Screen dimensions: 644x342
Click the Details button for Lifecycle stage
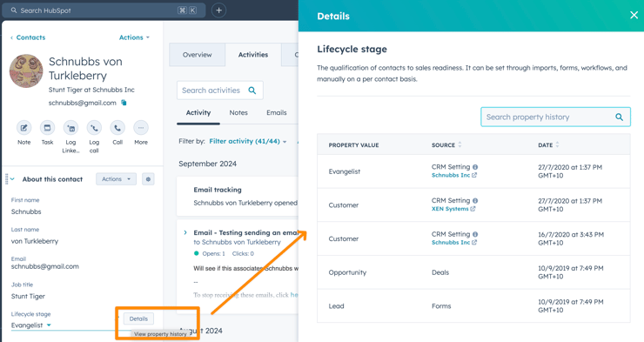point(138,319)
